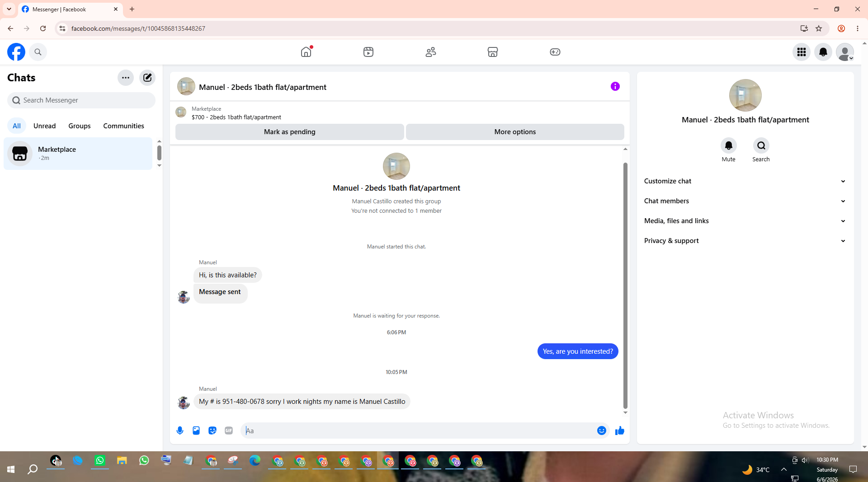Choose a sticker with sticker icon
868x482 pixels.
[x=212, y=431]
